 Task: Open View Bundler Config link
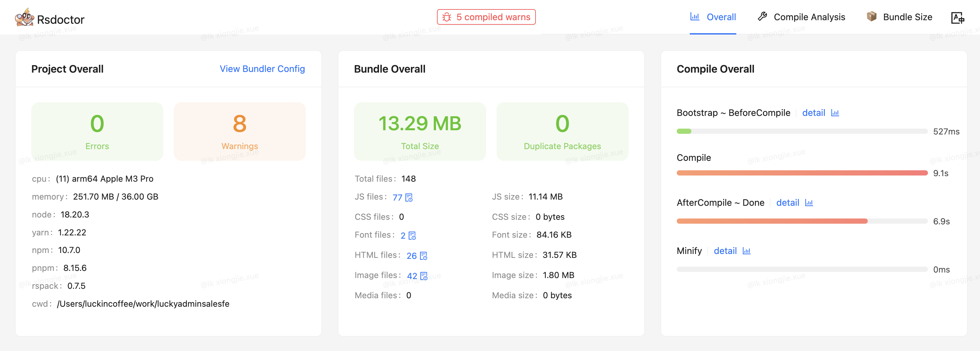262,69
